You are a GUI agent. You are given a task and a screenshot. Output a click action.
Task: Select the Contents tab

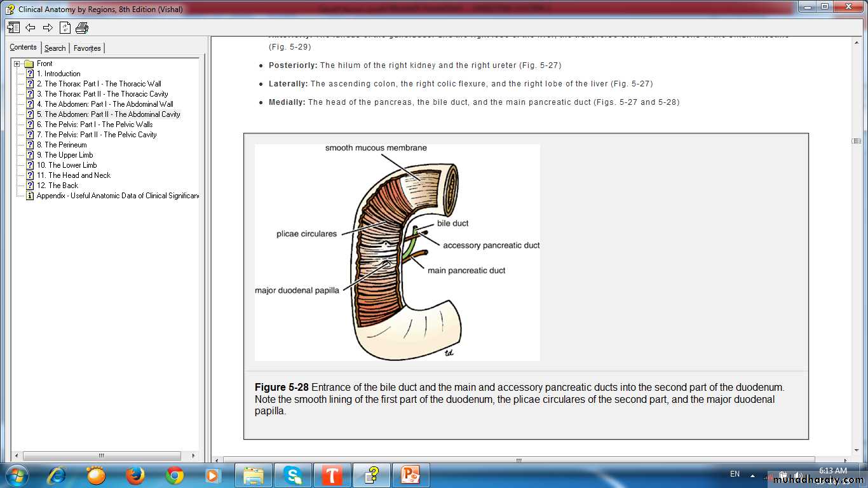(x=23, y=48)
